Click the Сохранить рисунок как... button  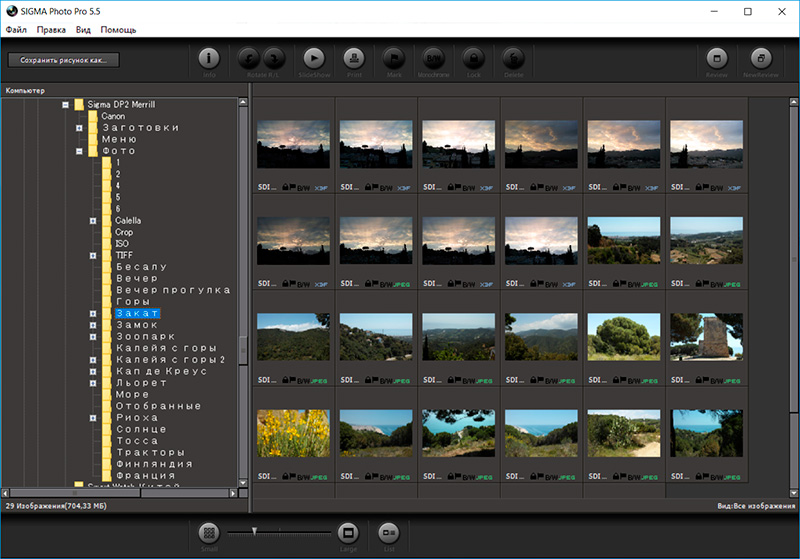coord(63,60)
